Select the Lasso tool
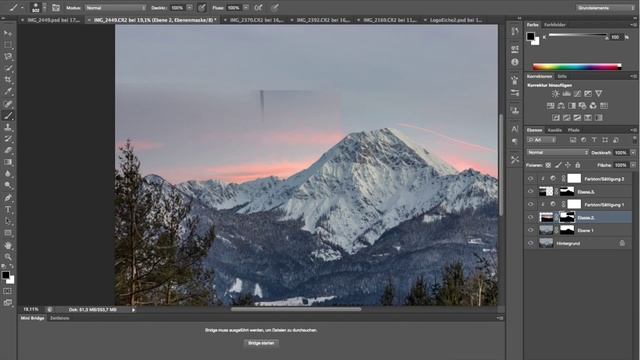640x360 pixels. click(x=8, y=57)
